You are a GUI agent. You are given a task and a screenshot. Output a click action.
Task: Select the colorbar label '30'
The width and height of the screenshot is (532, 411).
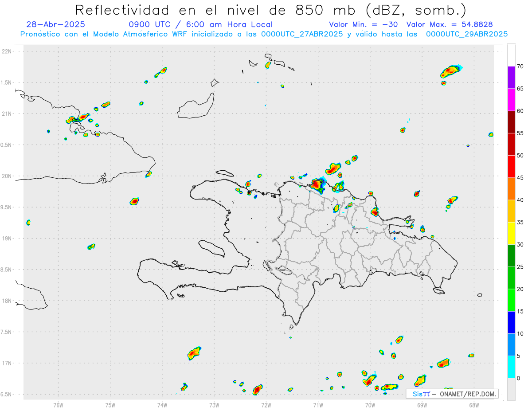pos(520,245)
